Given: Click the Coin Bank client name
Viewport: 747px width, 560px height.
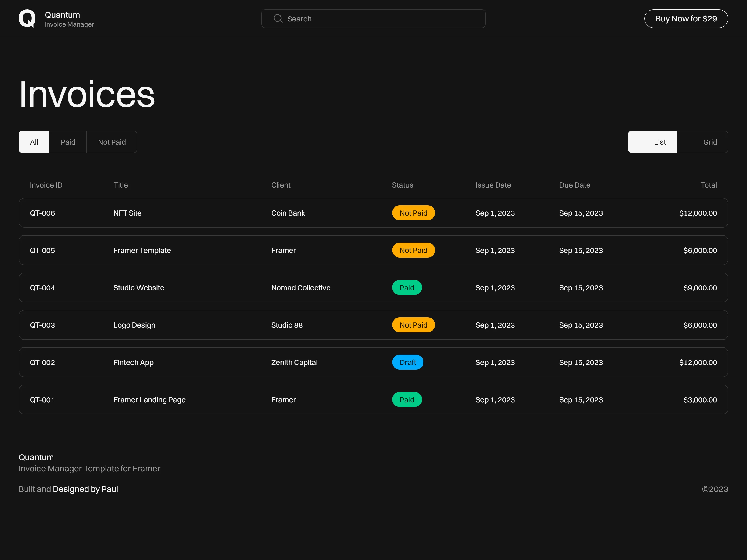Looking at the screenshot, I should (288, 213).
